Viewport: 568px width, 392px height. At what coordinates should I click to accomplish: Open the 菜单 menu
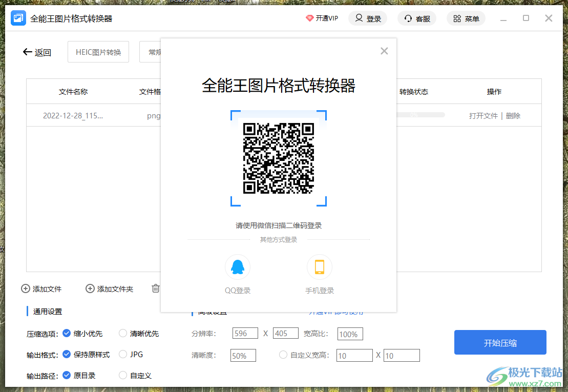[466, 18]
